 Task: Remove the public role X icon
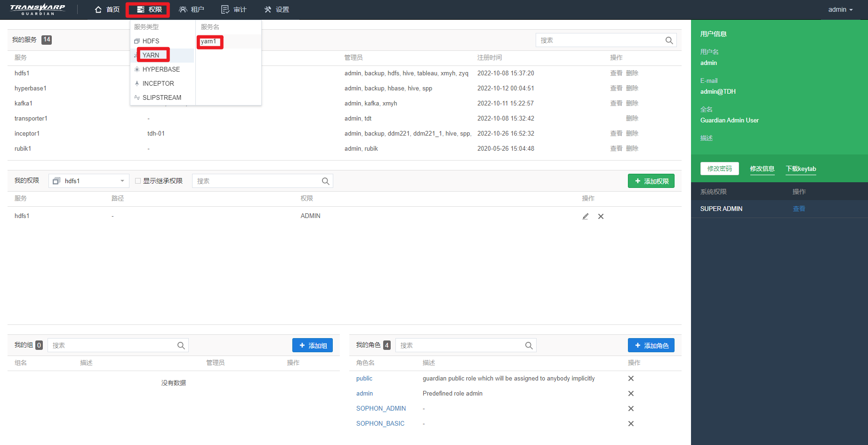point(631,378)
